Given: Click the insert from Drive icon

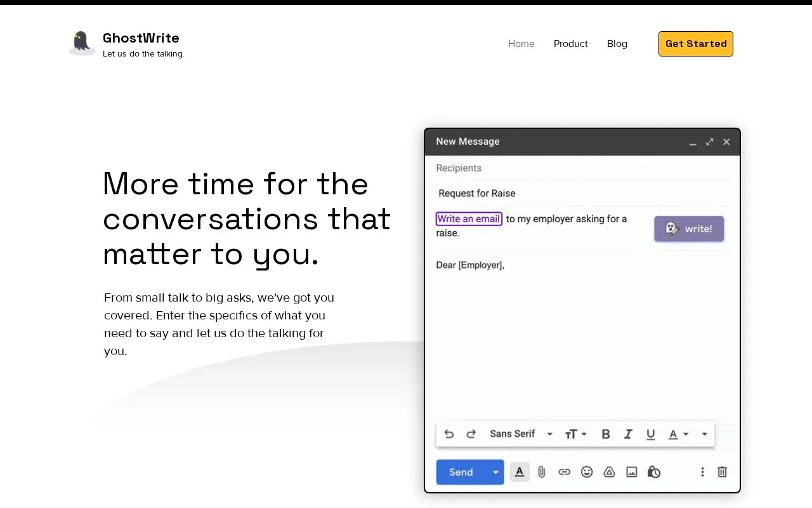Looking at the screenshot, I should tap(609, 472).
